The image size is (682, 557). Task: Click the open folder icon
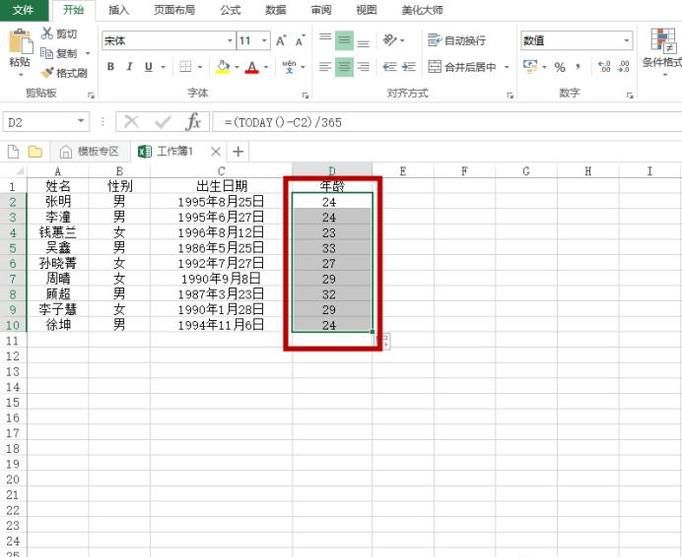point(35,151)
